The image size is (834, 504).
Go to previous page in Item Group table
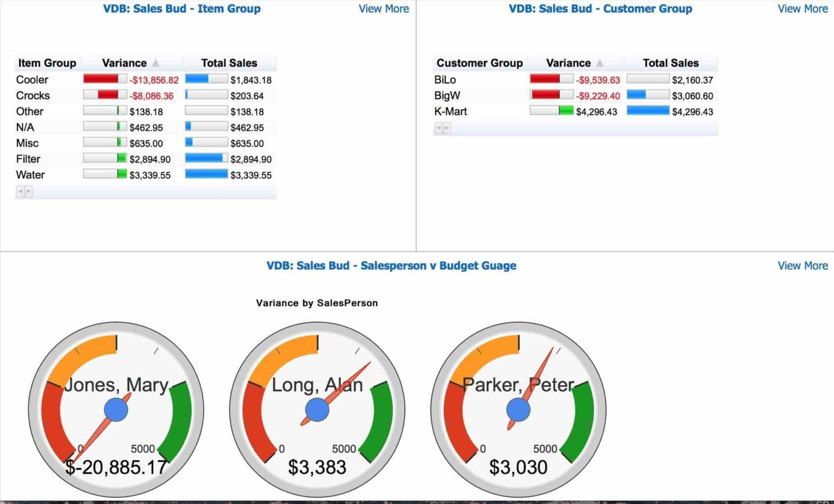point(20,192)
